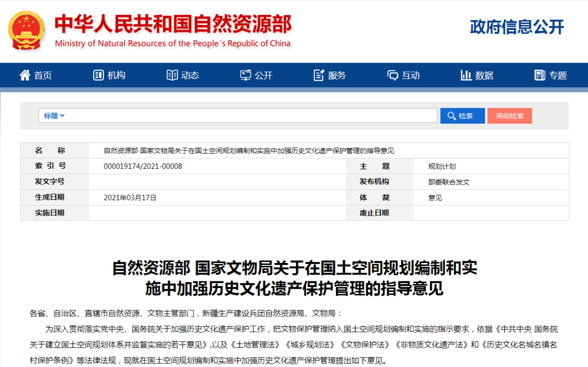The image size is (588, 367).
Task: Click the 政府信息公开 heading link
Action: click(x=517, y=27)
